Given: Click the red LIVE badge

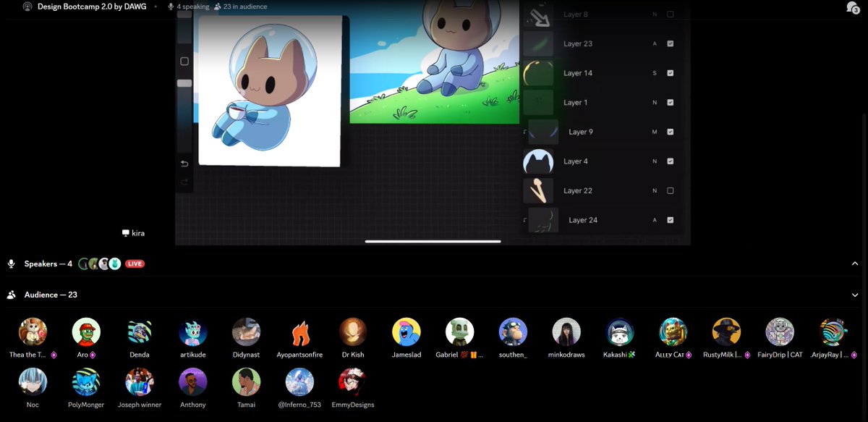Looking at the screenshot, I should pyautogui.click(x=135, y=264).
